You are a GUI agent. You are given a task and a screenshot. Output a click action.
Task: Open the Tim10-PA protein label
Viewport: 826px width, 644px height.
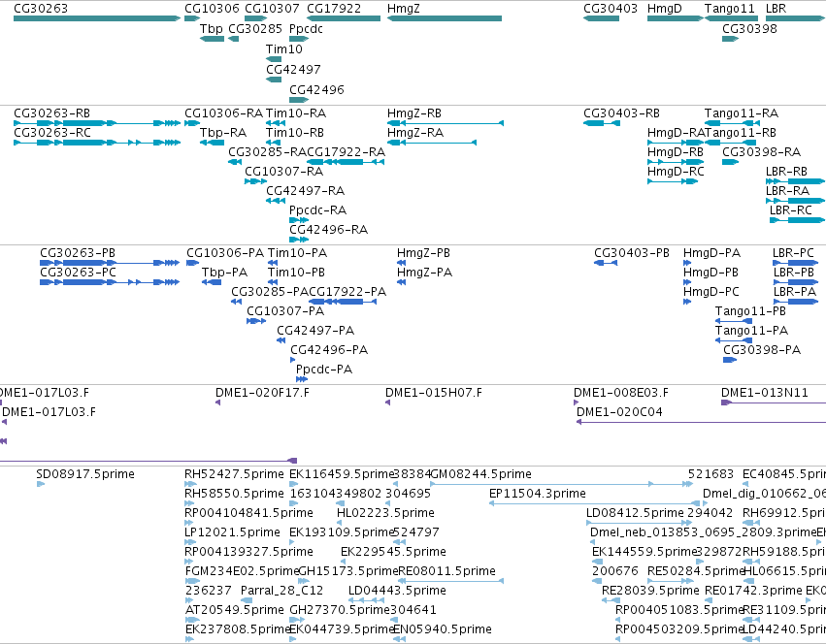(x=297, y=253)
